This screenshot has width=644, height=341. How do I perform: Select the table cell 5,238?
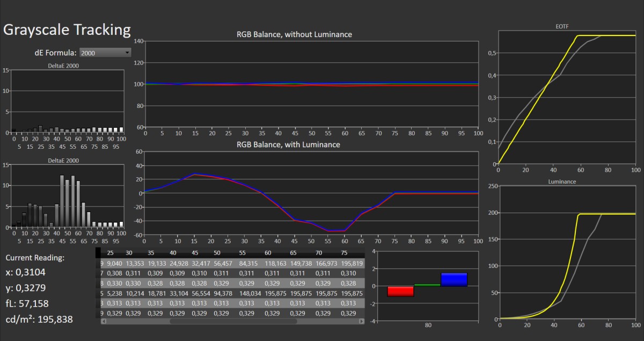point(113,293)
